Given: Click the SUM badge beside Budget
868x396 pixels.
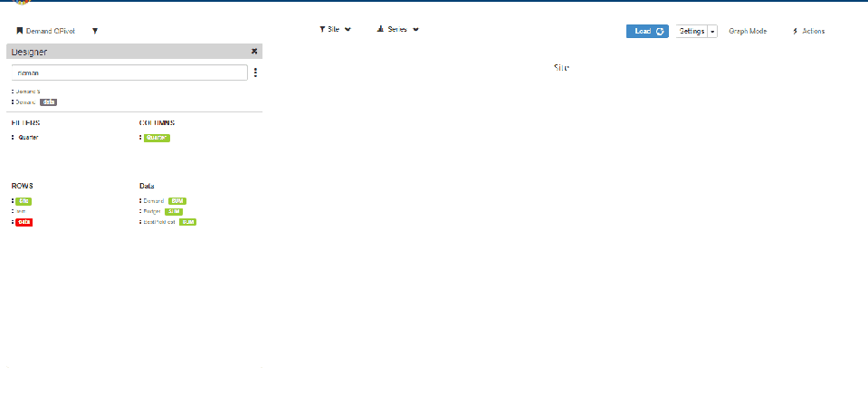Looking at the screenshot, I should (x=173, y=211).
